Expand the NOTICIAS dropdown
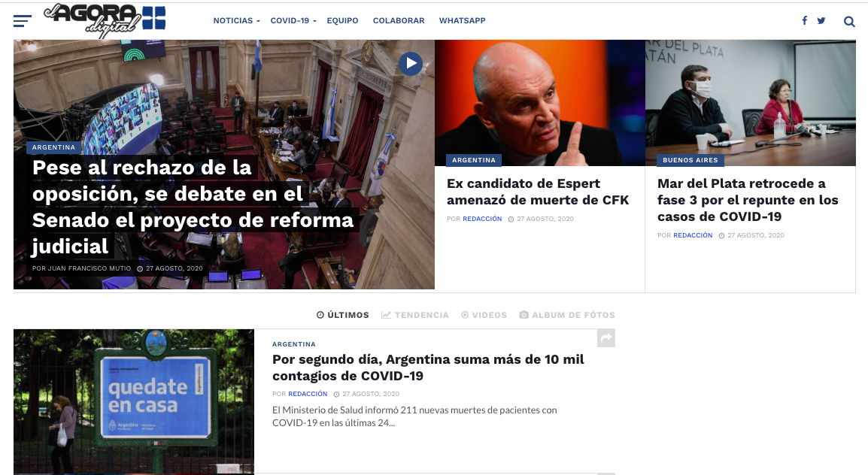The height and width of the screenshot is (475, 868). (233, 20)
